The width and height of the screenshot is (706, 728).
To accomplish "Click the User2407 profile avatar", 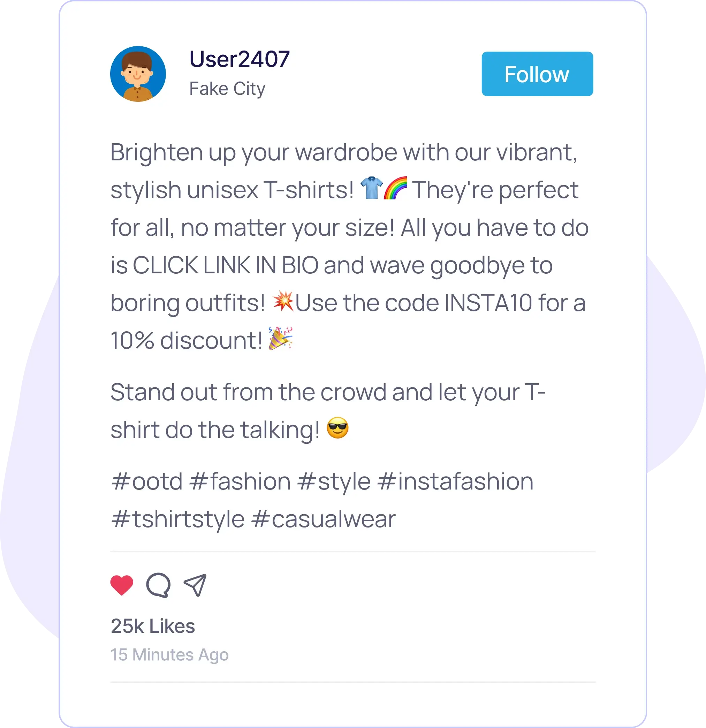I will point(139,74).
